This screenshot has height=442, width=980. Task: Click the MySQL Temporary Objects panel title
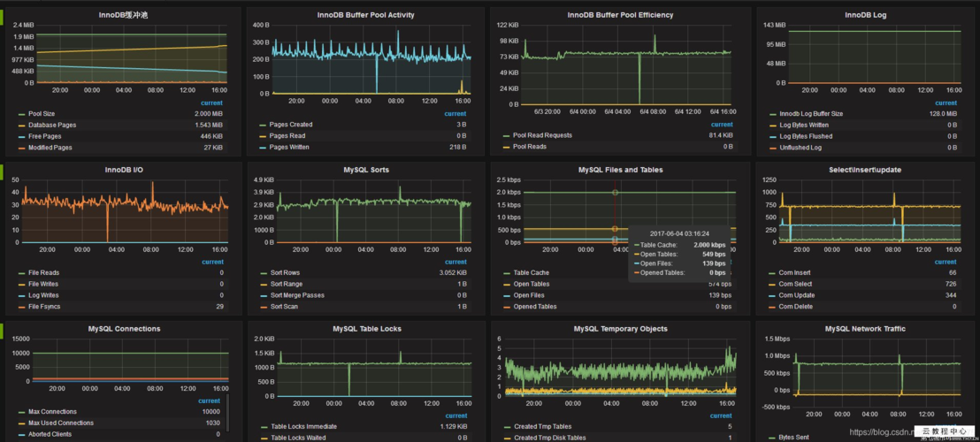click(620, 329)
